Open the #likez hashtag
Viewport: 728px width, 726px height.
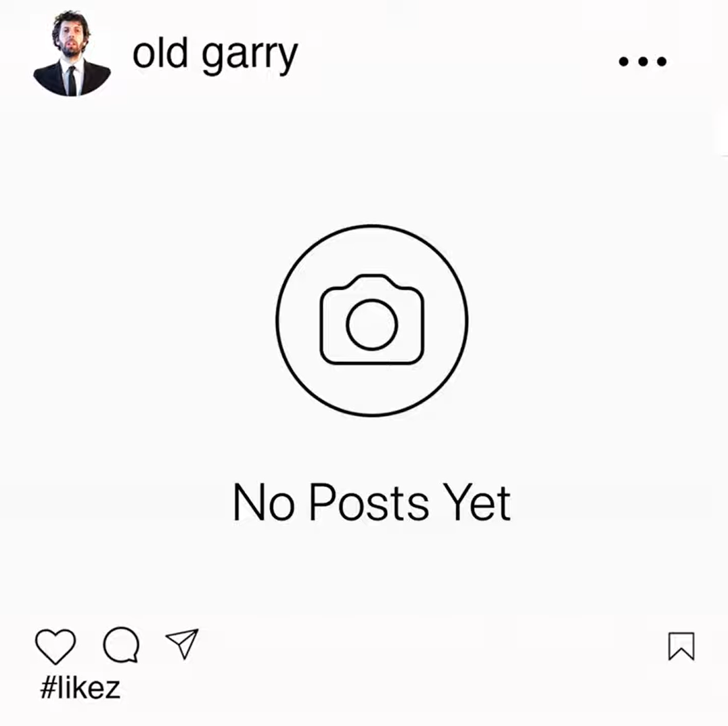pyautogui.click(x=81, y=687)
